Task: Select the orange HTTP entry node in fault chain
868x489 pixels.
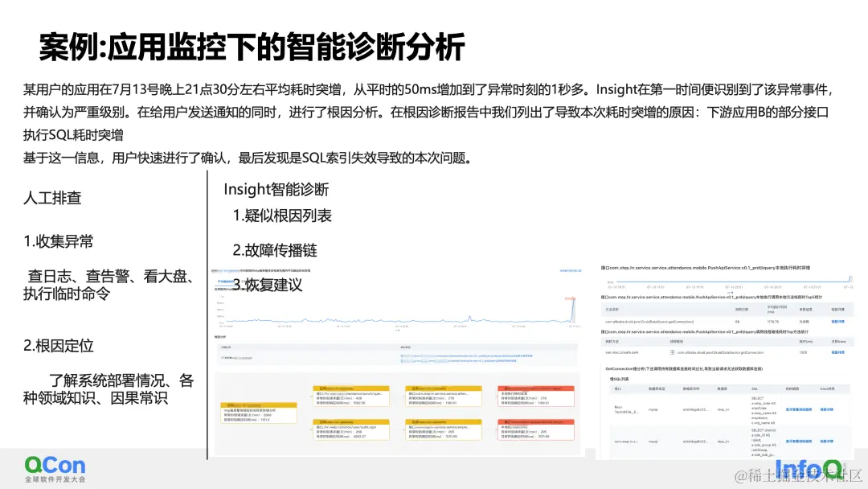Action: point(258,412)
